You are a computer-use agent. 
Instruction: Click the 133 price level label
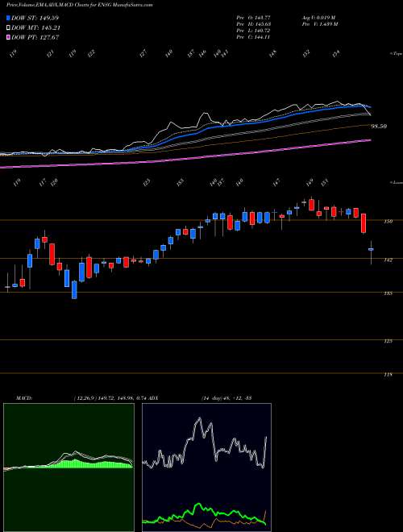tap(389, 293)
